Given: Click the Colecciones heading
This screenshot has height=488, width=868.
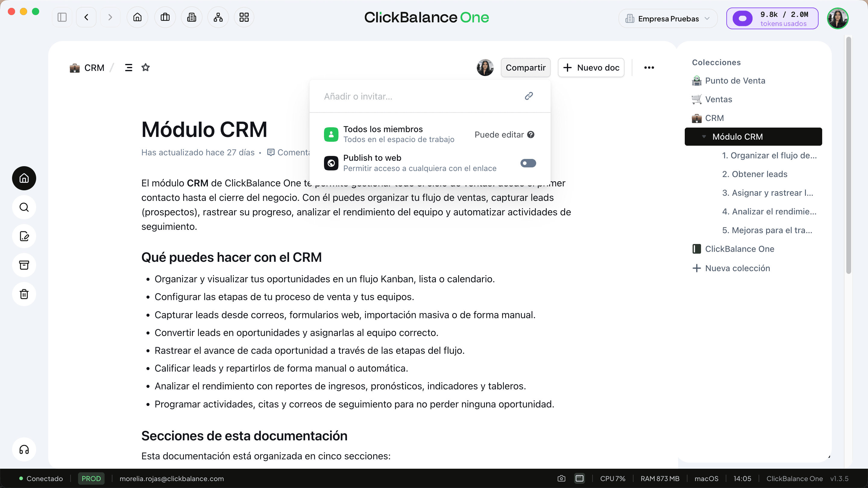Looking at the screenshot, I should point(716,62).
